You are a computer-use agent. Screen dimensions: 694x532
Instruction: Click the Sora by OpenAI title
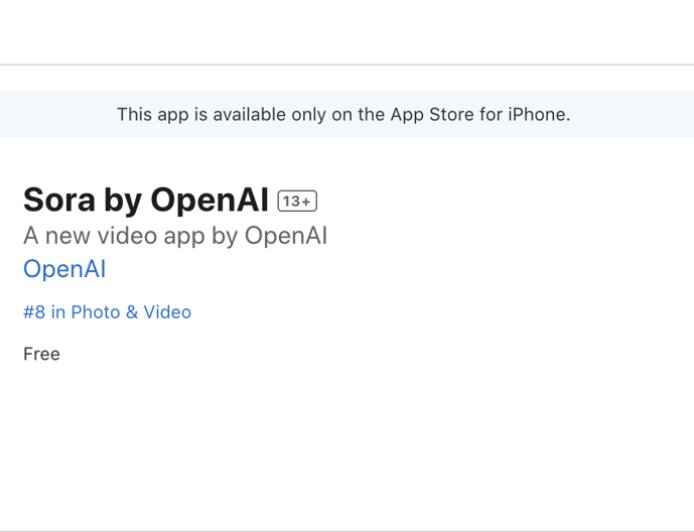click(x=146, y=200)
